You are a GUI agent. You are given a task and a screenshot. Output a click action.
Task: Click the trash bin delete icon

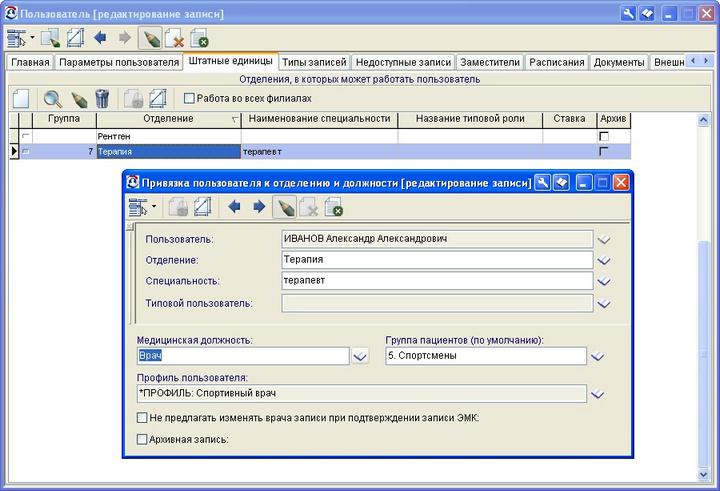point(102,98)
